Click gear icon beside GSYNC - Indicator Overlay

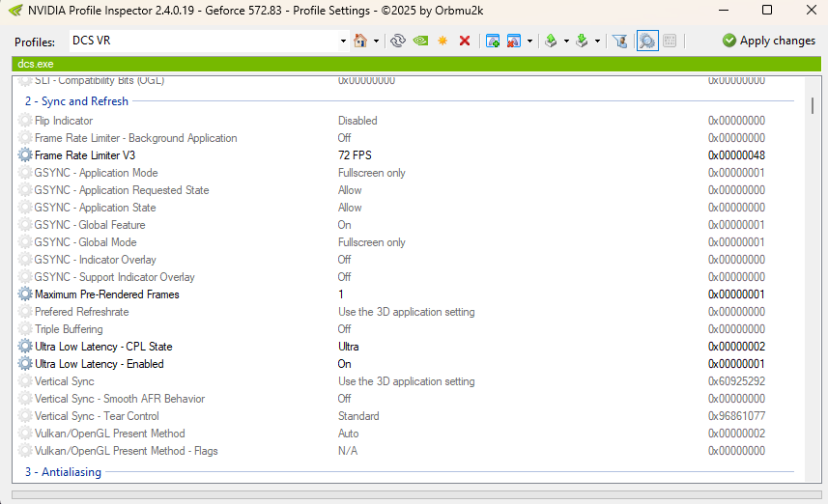pyautogui.click(x=25, y=260)
